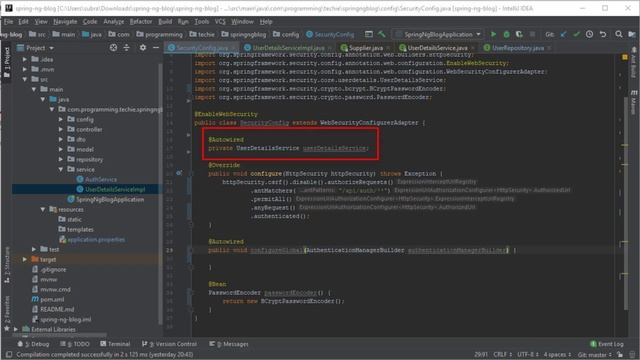Viewport: 640px width, 360px height.
Task: Click override gutter icon beside configure
Action: click(179, 173)
